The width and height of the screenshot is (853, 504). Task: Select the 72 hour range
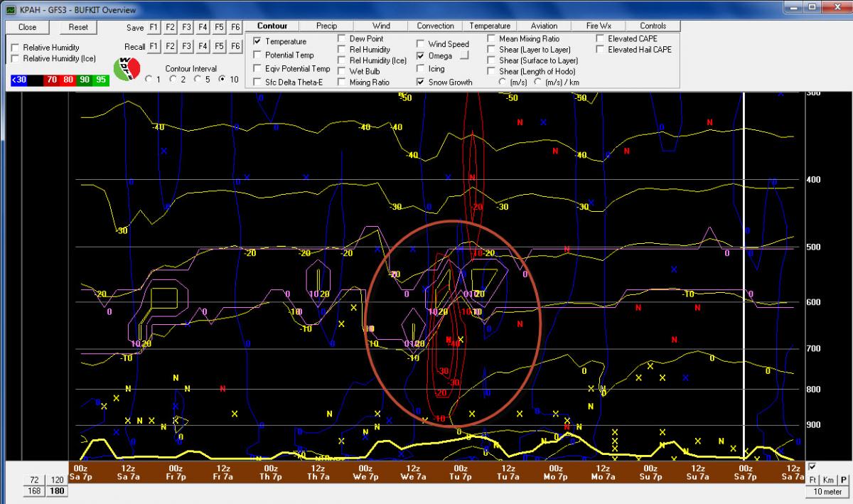coord(34,480)
